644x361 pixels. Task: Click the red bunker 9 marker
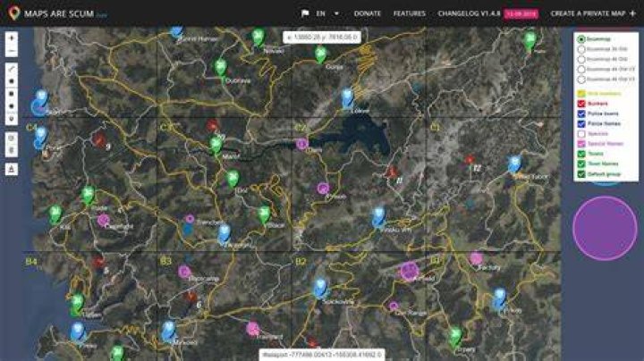pyautogui.click(x=98, y=139)
